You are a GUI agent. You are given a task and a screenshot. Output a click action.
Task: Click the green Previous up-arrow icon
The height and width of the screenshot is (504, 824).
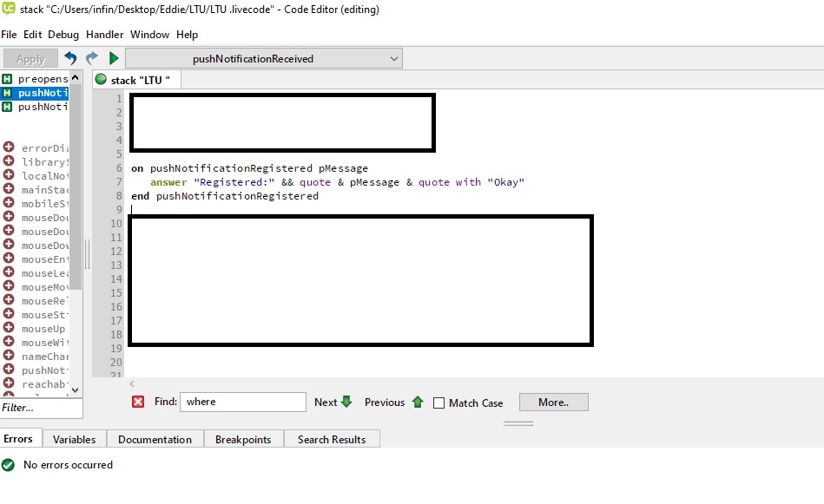pos(418,402)
